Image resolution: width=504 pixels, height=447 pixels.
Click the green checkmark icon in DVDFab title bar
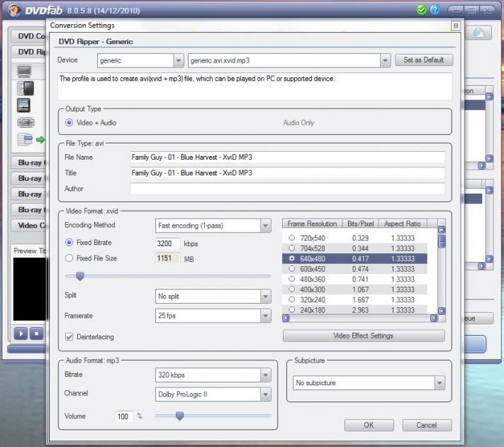421,10
